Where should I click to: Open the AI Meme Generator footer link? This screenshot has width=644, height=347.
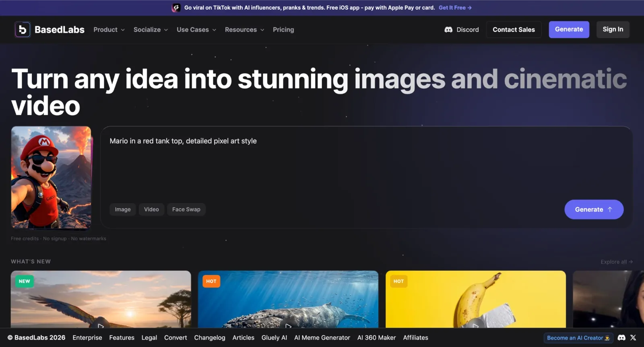coord(322,338)
